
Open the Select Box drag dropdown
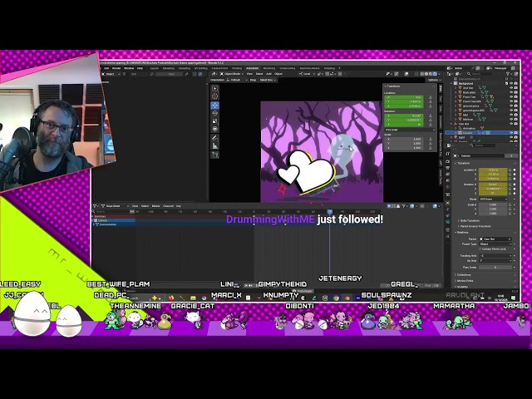click(x=268, y=80)
